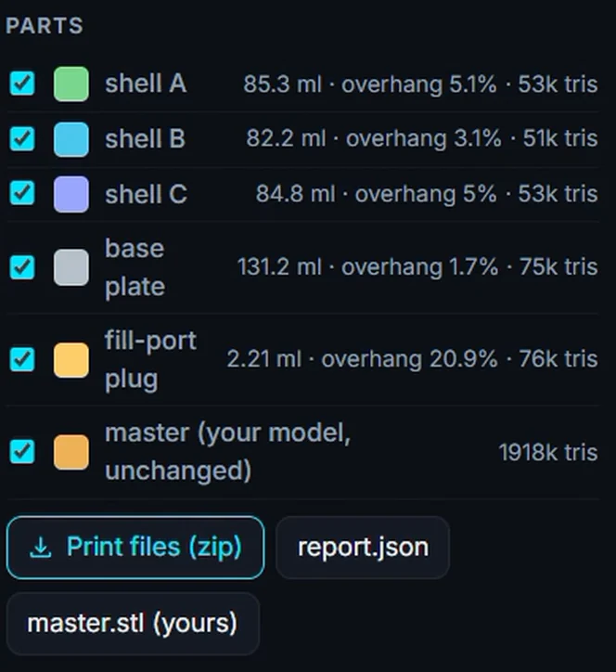The image size is (616, 672).
Task: Download master.stl (yours)
Action: click(133, 624)
